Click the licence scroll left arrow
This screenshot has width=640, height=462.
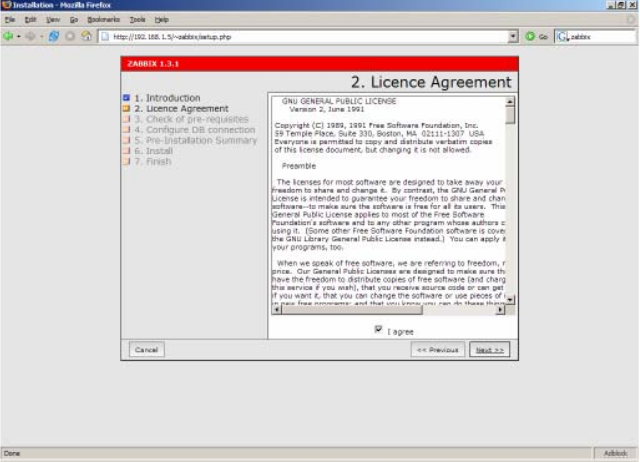click(277, 310)
